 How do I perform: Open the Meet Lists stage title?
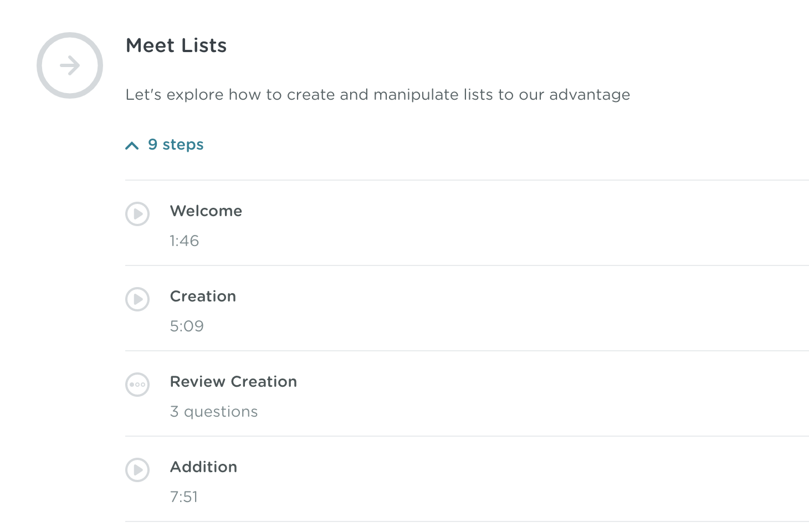coord(176,45)
